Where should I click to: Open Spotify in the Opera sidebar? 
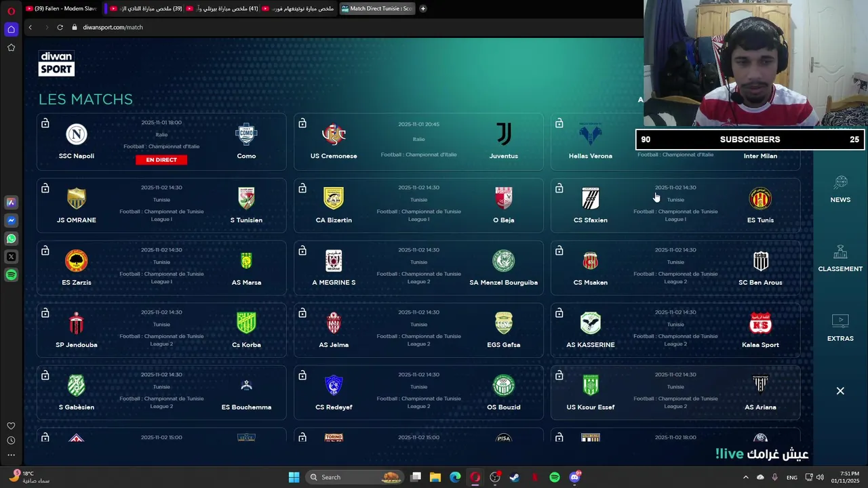click(x=11, y=275)
